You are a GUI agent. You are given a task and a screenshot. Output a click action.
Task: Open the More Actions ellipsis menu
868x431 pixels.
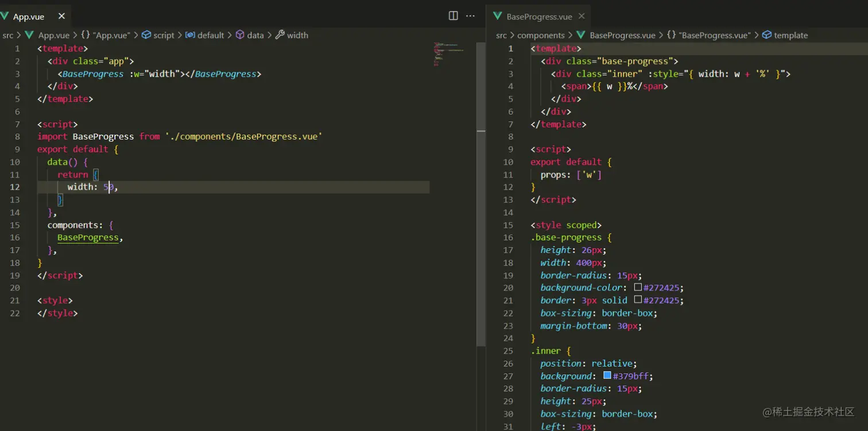471,16
